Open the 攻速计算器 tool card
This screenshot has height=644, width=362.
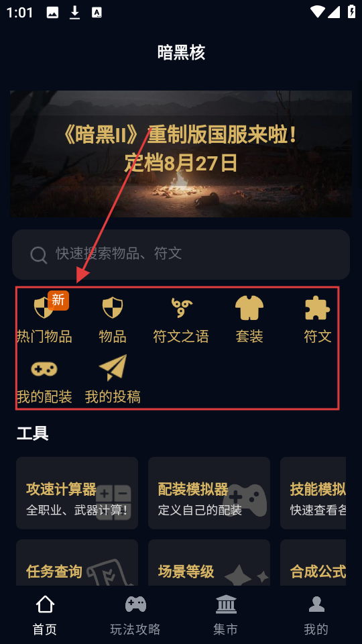(77, 493)
